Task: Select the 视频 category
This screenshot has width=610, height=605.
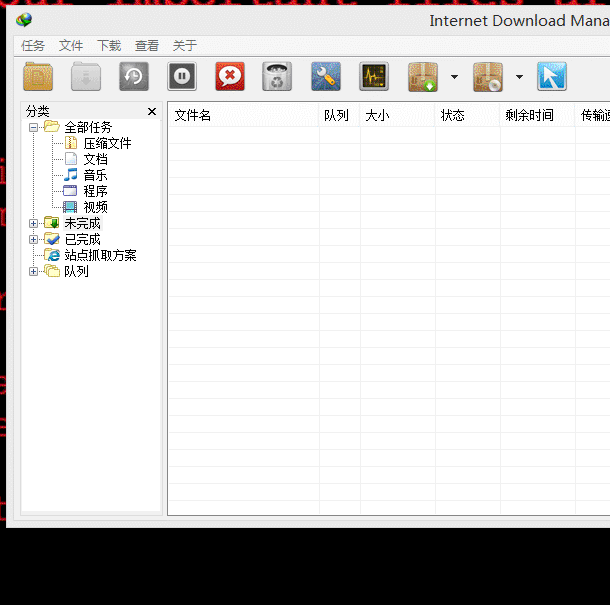Action: coord(95,207)
